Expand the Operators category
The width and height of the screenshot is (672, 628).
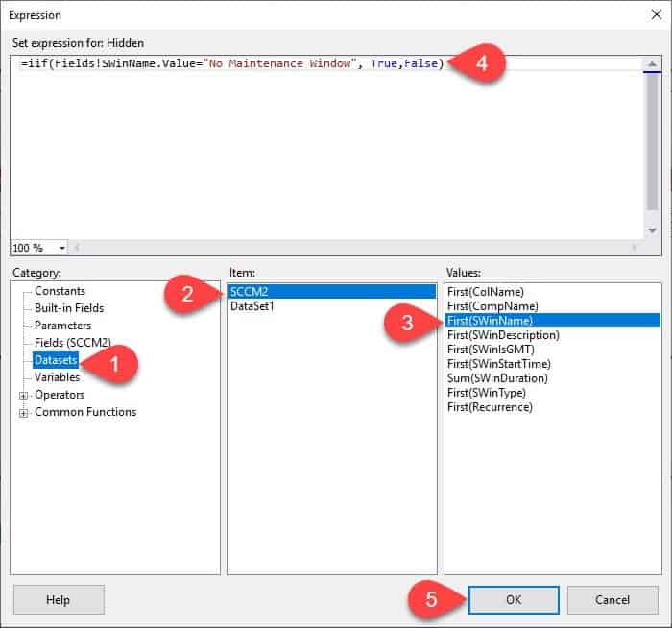(x=24, y=396)
